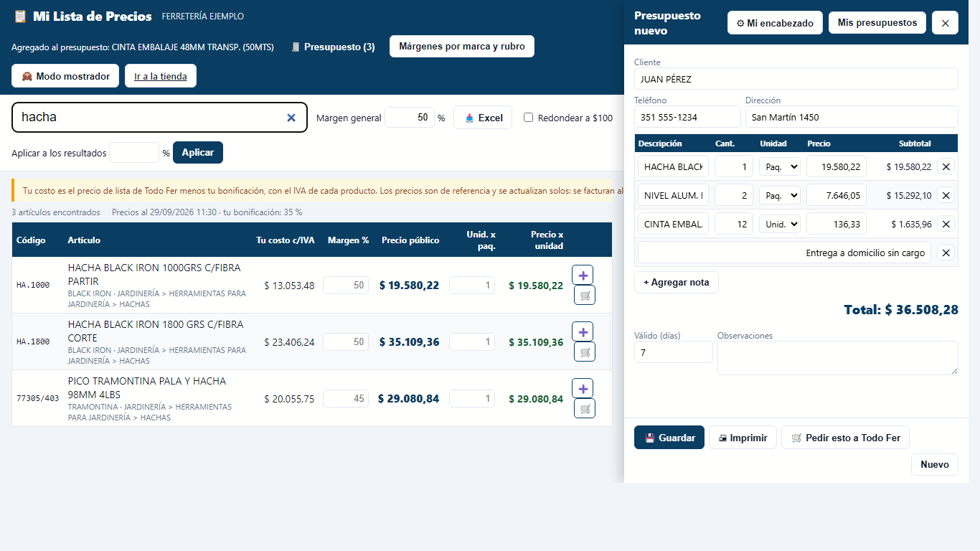Screen dimensions: 980x551
Task: Follow the Ir a la tienda link
Action: [161, 76]
